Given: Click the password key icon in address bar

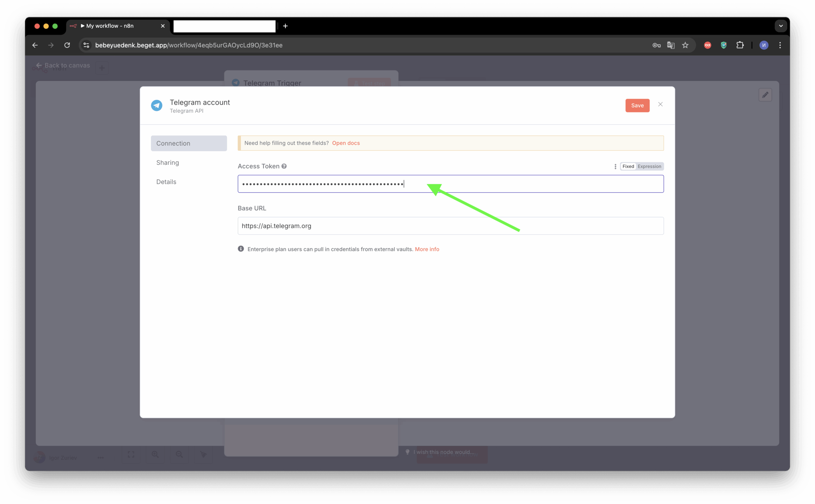Looking at the screenshot, I should [x=656, y=45].
